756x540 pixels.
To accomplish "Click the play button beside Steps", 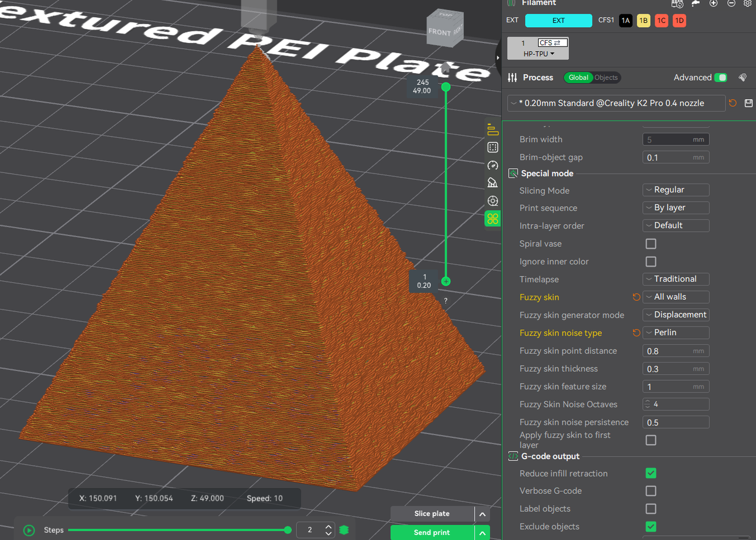I will click(x=28, y=530).
